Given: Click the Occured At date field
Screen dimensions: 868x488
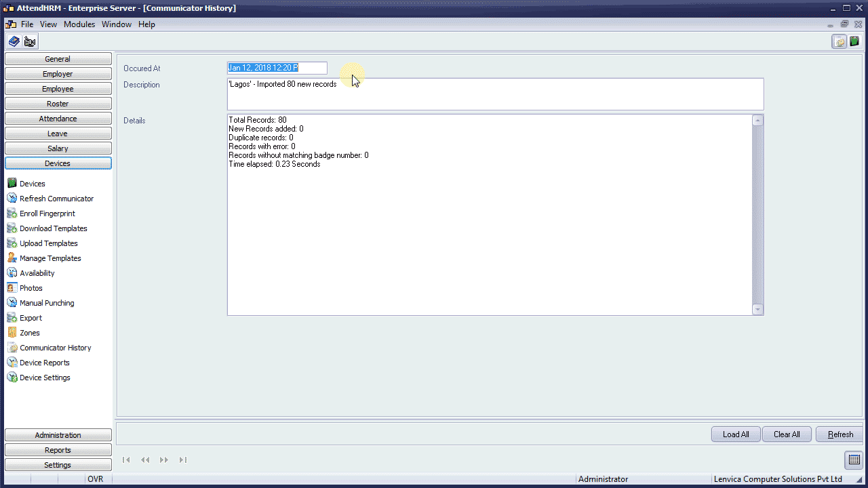Looking at the screenshot, I should [277, 68].
